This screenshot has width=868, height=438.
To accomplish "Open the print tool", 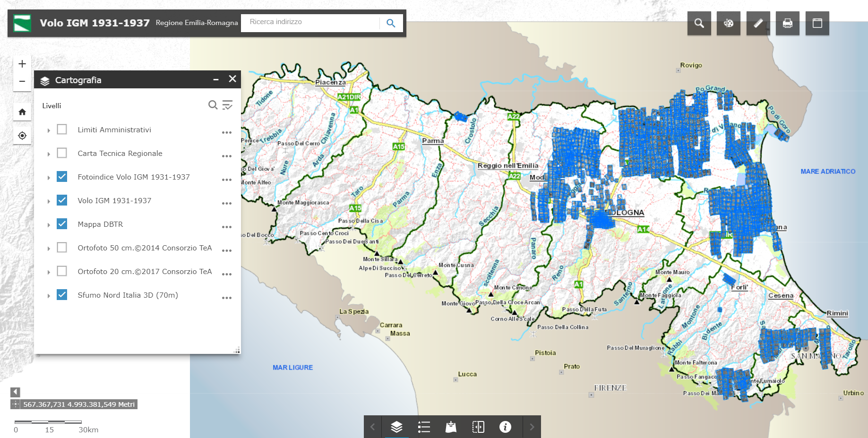I will coord(787,23).
